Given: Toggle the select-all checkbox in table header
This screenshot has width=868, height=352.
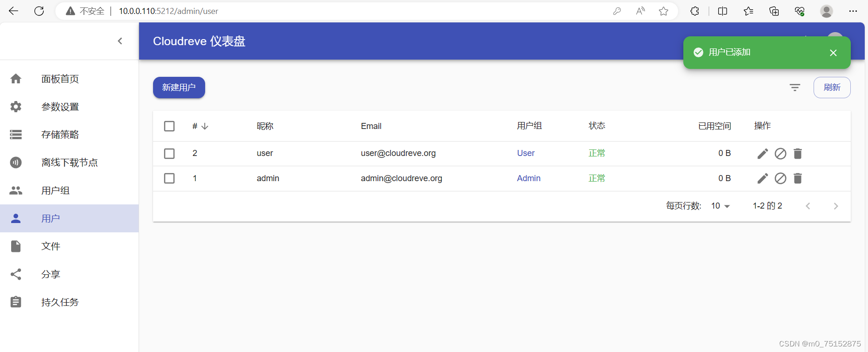Looking at the screenshot, I should (x=169, y=126).
